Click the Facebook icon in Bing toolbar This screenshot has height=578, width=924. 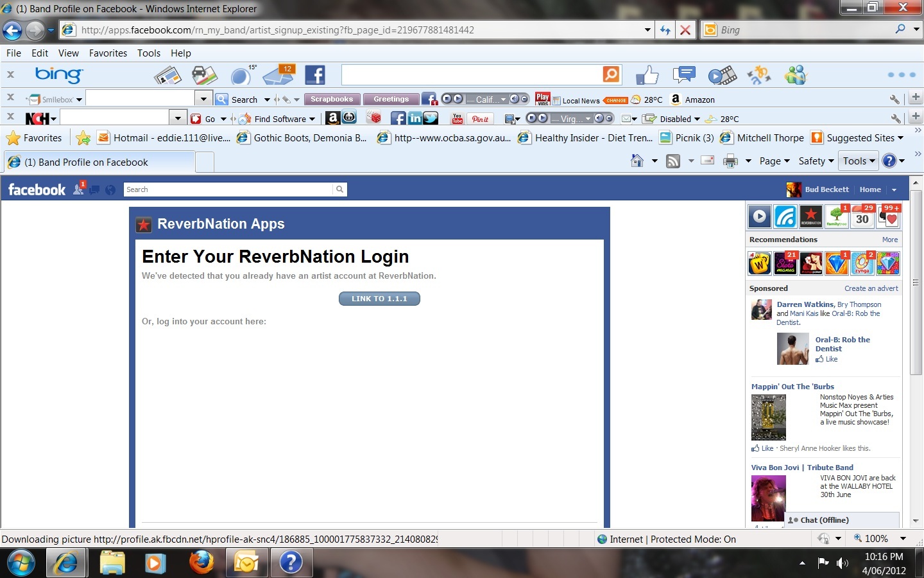pyautogui.click(x=314, y=75)
